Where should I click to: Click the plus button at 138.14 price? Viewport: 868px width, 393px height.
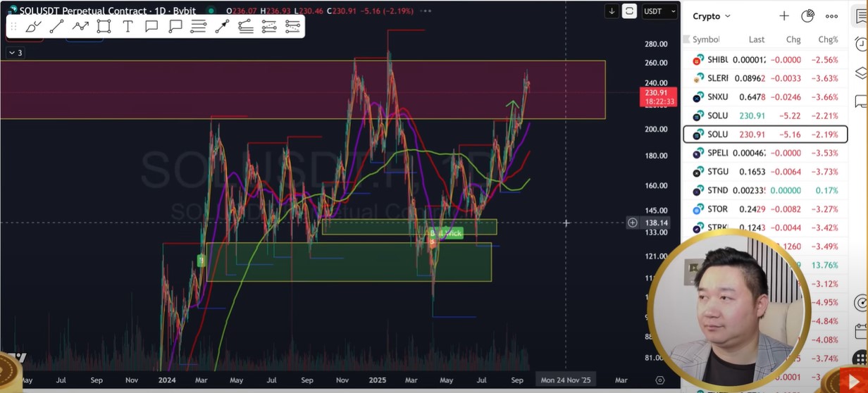pyautogui.click(x=633, y=223)
